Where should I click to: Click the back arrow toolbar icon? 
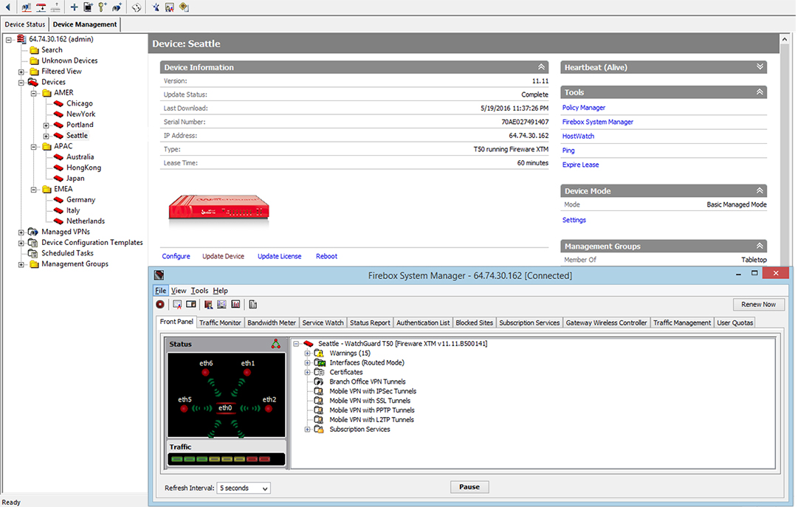(7, 7)
